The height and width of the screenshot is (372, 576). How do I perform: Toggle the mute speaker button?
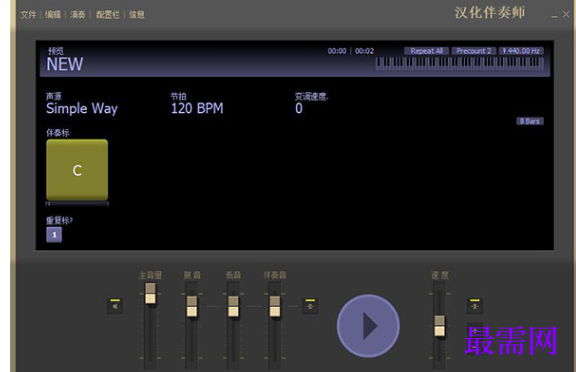[x=115, y=306]
